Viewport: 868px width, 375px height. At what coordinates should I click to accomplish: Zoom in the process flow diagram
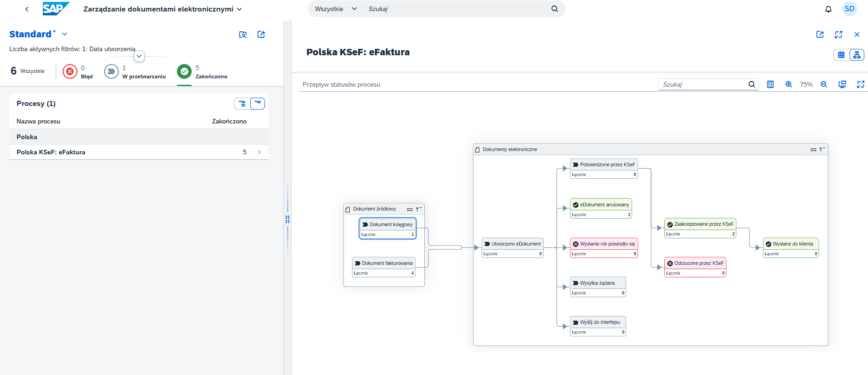click(x=788, y=84)
